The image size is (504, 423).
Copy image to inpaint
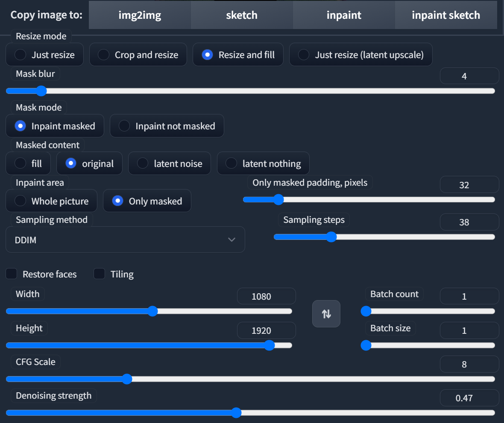344,15
